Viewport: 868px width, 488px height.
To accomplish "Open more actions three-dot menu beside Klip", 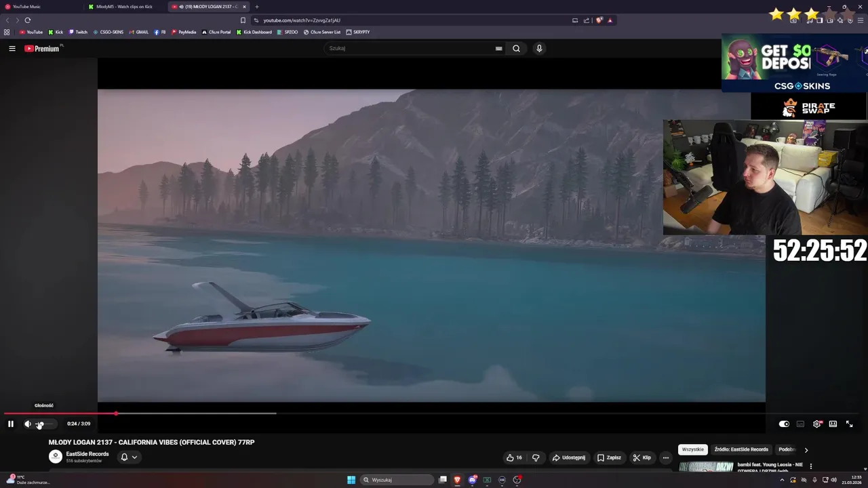I will pos(665,457).
